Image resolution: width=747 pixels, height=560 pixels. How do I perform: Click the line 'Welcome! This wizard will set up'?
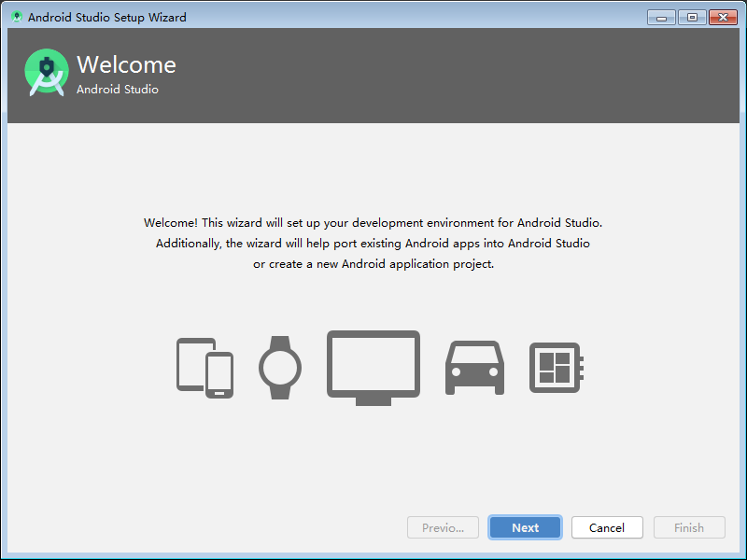tap(373, 223)
